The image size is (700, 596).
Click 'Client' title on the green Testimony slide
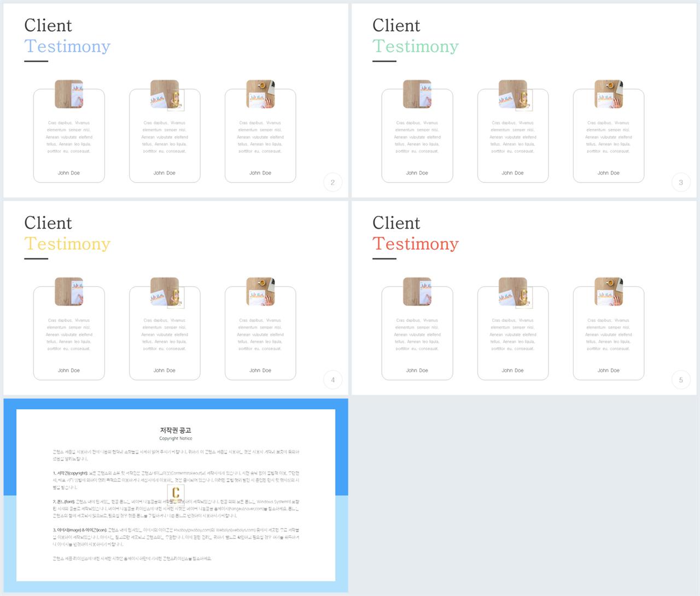pos(396,25)
